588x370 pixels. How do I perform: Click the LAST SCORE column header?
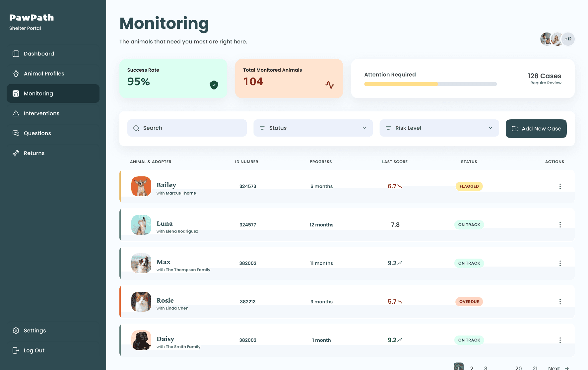[395, 162]
